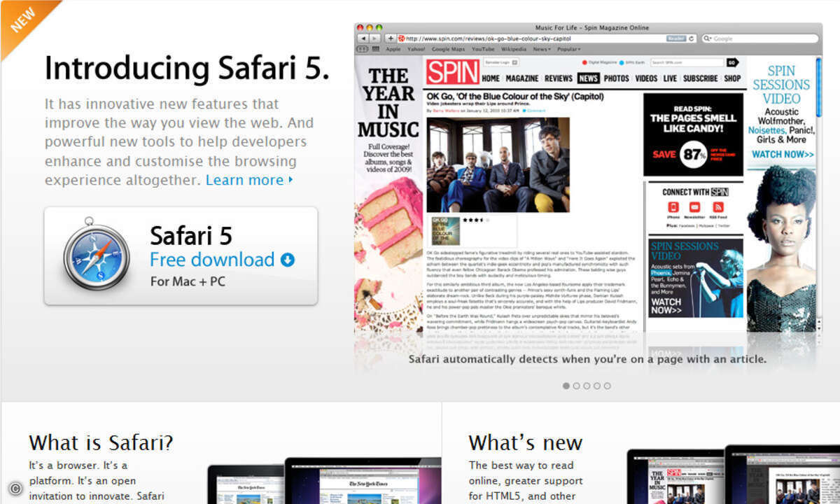Click the OK Go band photo

(x=498, y=164)
